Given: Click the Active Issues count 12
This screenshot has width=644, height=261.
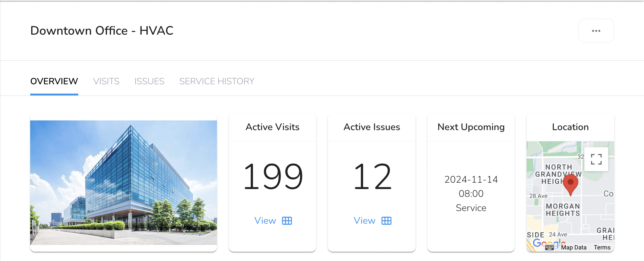Looking at the screenshot, I should [x=372, y=177].
